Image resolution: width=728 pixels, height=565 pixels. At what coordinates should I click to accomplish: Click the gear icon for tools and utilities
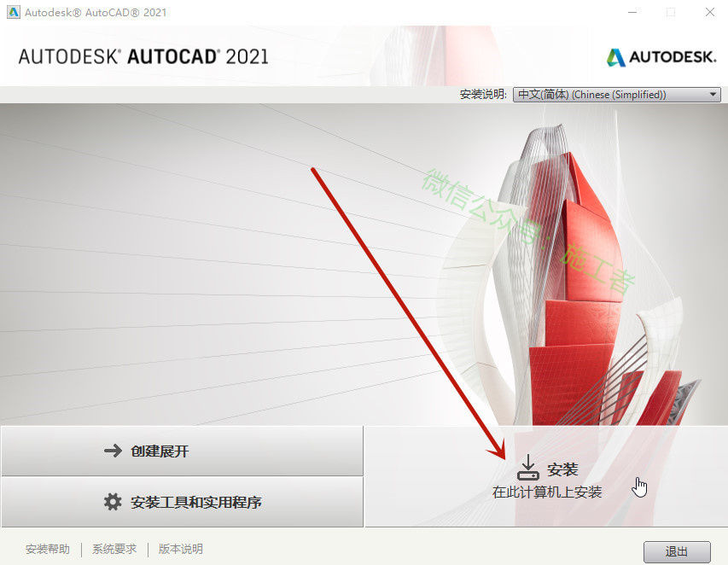113,502
